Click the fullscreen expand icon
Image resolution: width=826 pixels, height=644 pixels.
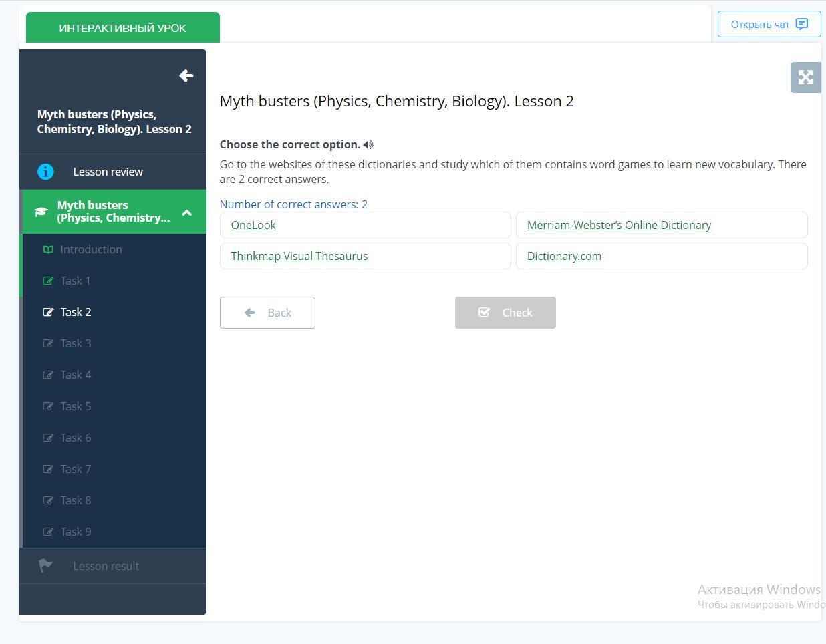(x=805, y=77)
